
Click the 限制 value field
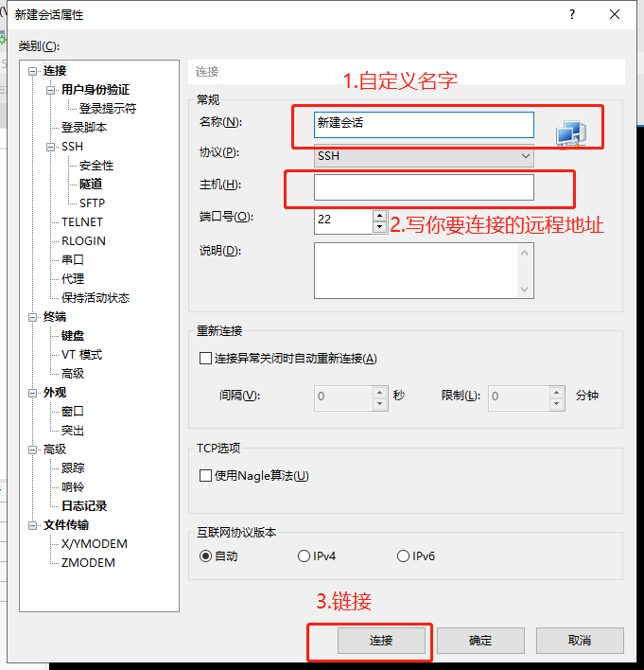coord(518,398)
